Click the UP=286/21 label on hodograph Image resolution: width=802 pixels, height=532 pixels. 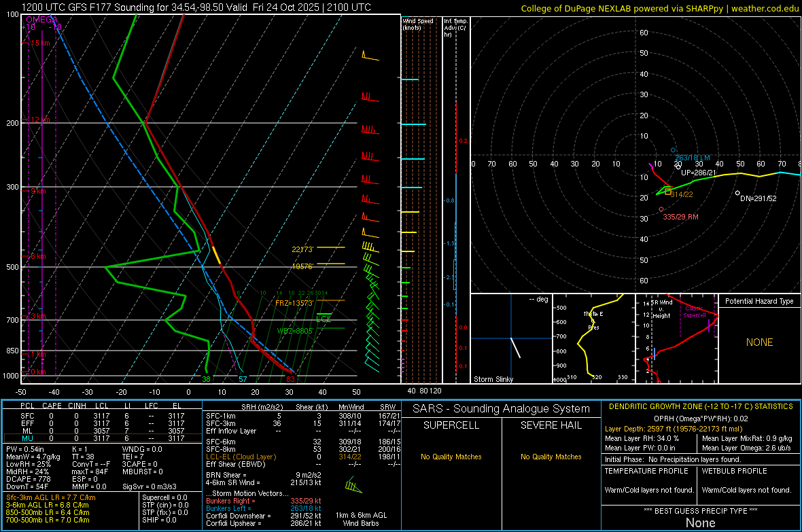click(x=698, y=173)
